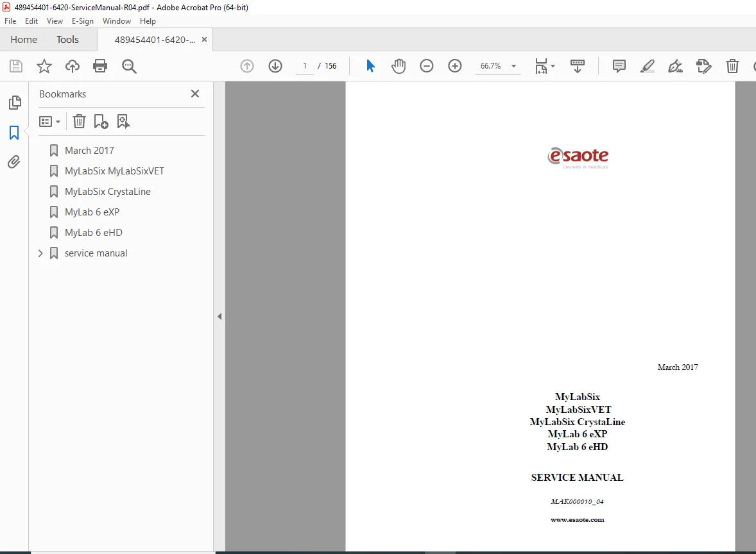Zoom in with plus button
The width and height of the screenshot is (756, 554).
coord(454,66)
